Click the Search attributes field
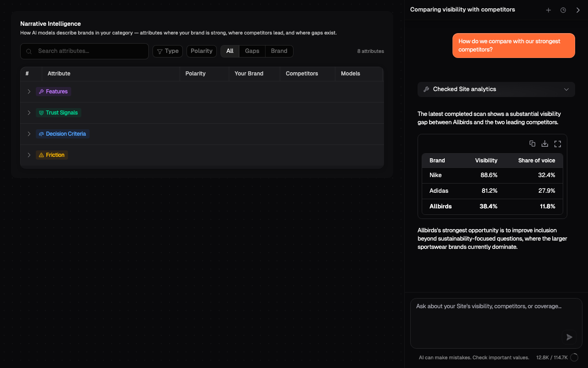588x368 pixels. [x=85, y=51]
